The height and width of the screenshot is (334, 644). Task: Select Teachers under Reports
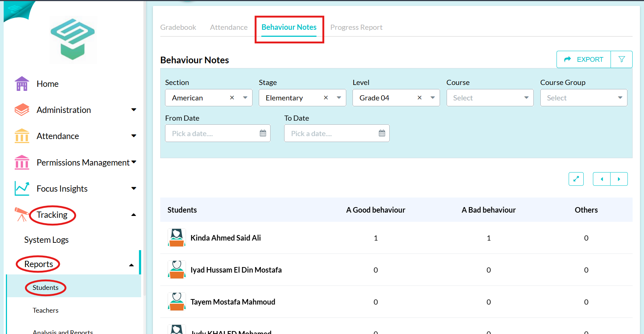pos(46,310)
